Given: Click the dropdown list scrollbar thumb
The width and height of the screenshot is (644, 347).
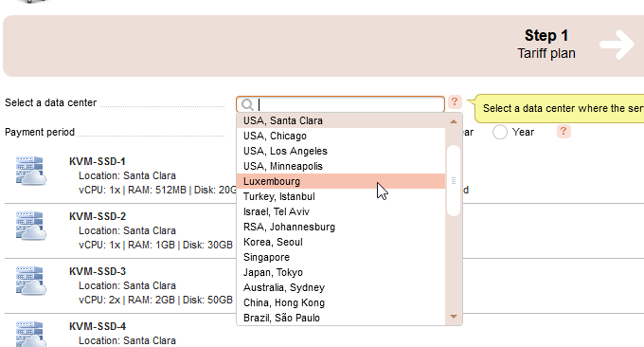Looking at the screenshot, I should (454, 180).
